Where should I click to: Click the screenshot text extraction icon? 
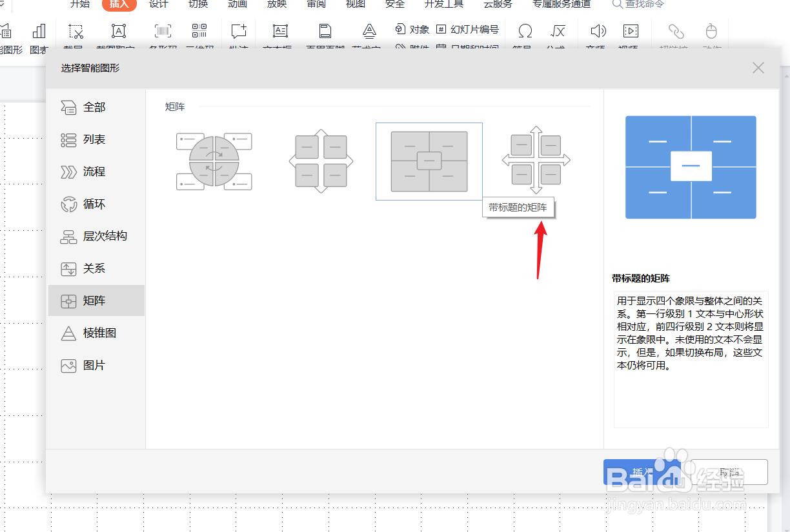[119, 31]
